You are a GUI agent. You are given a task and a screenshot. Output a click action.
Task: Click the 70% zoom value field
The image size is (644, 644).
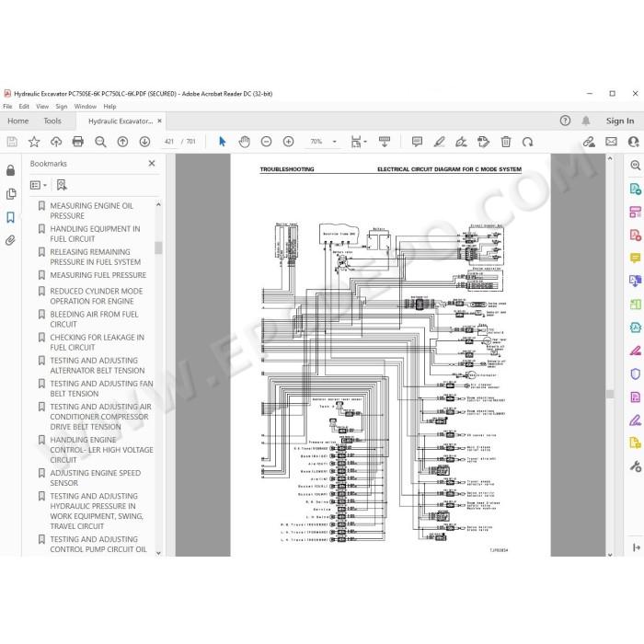pyautogui.click(x=316, y=142)
